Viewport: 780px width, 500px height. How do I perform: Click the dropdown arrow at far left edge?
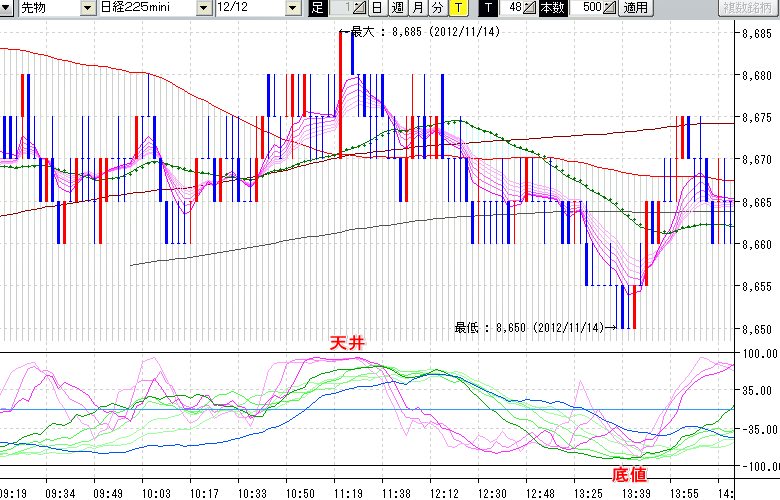pyautogui.click(x=7, y=8)
